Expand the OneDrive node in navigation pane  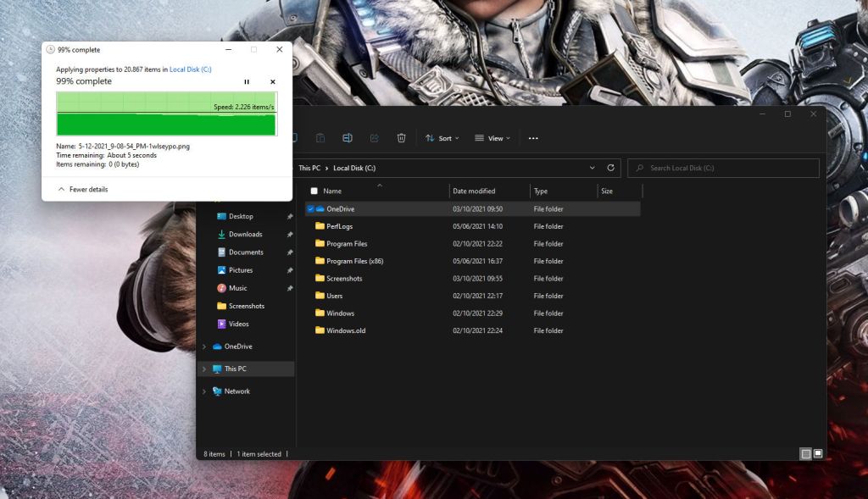pyautogui.click(x=203, y=347)
